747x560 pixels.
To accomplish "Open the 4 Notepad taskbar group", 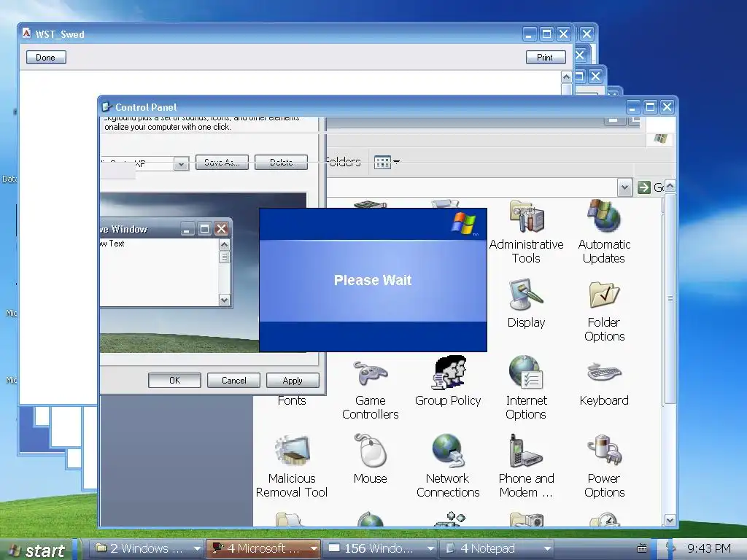I will click(x=496, y=548).
